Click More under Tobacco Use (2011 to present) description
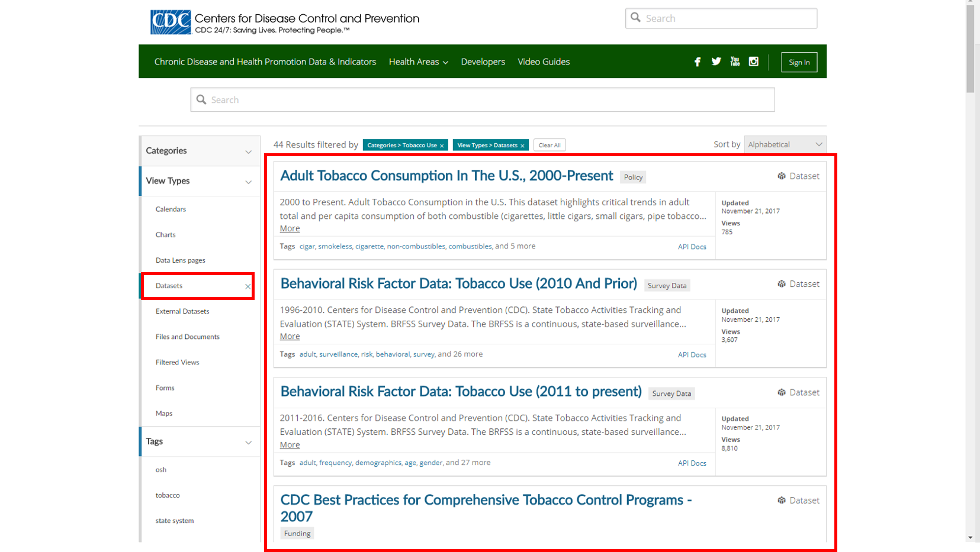The image size is (980, 552). tap(290, 444)
